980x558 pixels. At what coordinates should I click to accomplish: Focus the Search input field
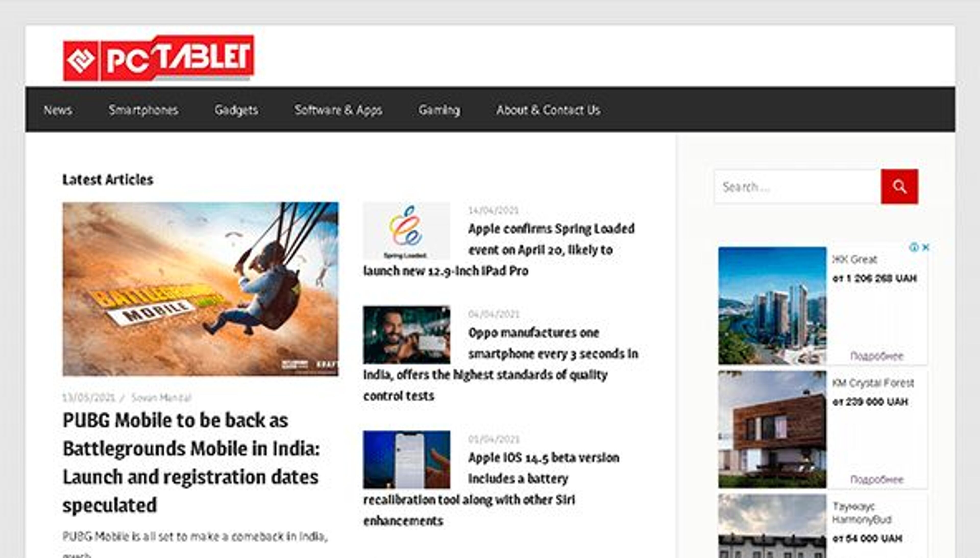[x=797, y=187]
